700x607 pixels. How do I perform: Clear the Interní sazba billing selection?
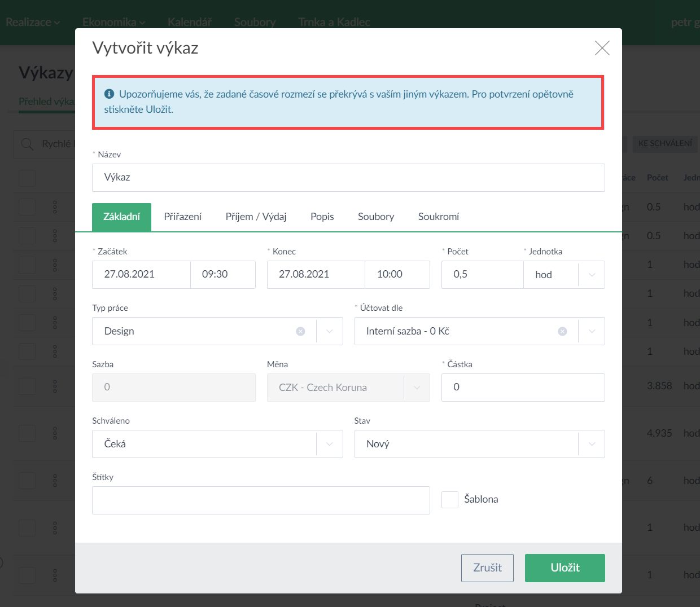(562, 331)
